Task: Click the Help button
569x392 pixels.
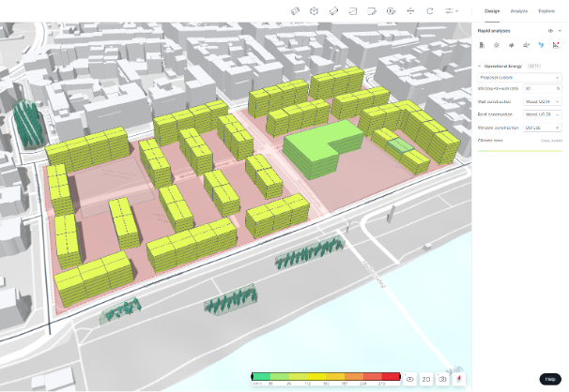Action: [550, 379]
